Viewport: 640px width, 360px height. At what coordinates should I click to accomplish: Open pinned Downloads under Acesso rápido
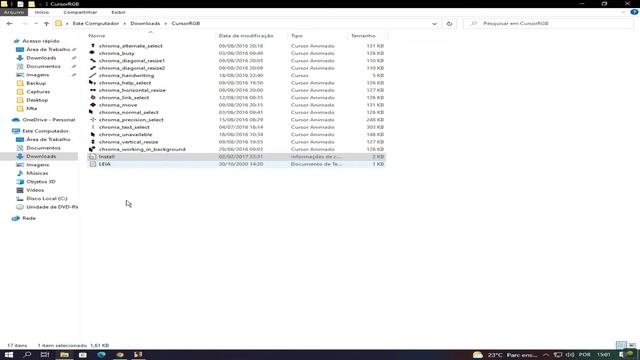point(41,58)
